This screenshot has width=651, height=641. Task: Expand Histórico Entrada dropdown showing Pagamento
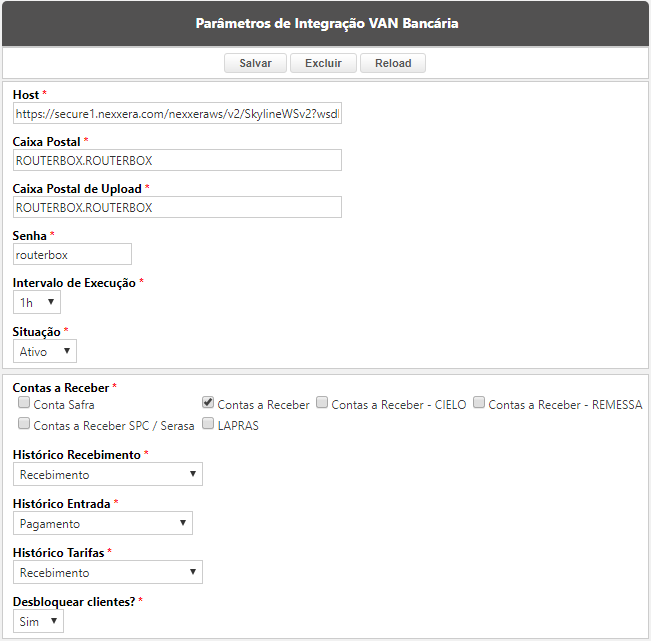coord(103,523)
